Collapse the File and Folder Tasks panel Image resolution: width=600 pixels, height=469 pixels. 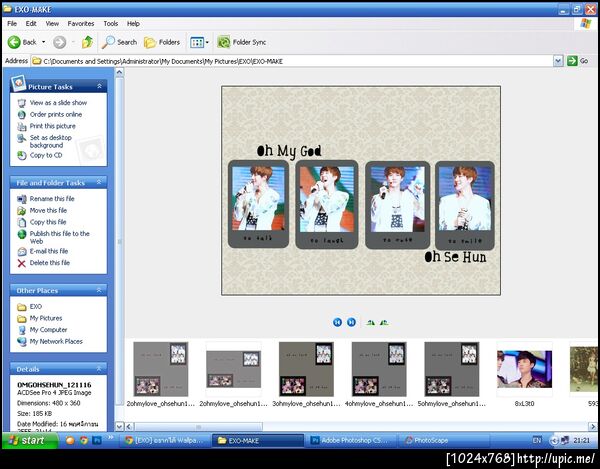[x=99, y=182]
